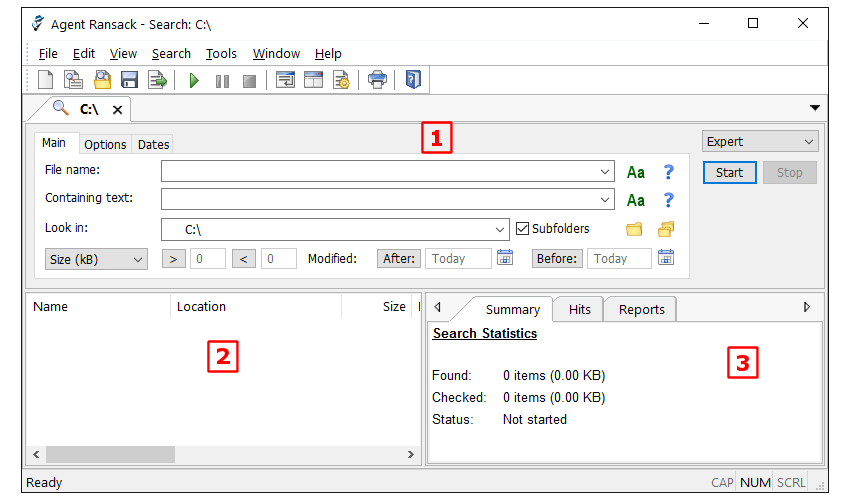Screen dimensions: 850x500
Task: Open the Before date calendar picker
Action: (666, 258)
